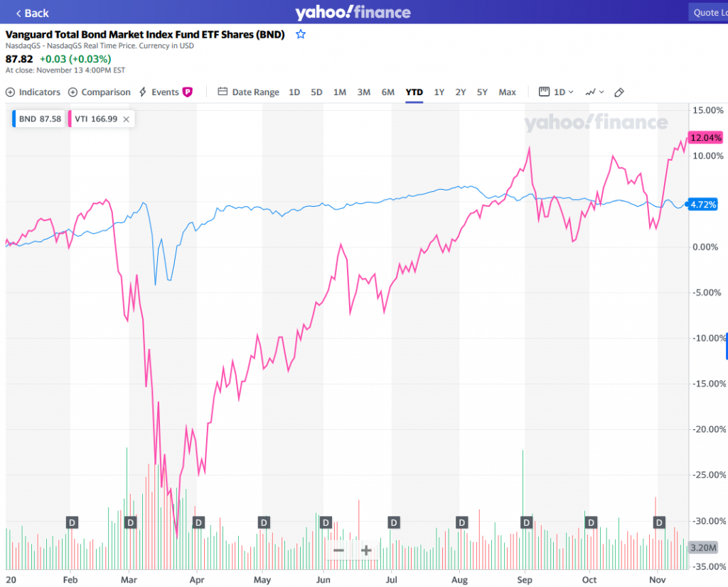This screenshot has height=587, width=728.
Task: Select the 1D range tab
Action: [x=294, y=92]
